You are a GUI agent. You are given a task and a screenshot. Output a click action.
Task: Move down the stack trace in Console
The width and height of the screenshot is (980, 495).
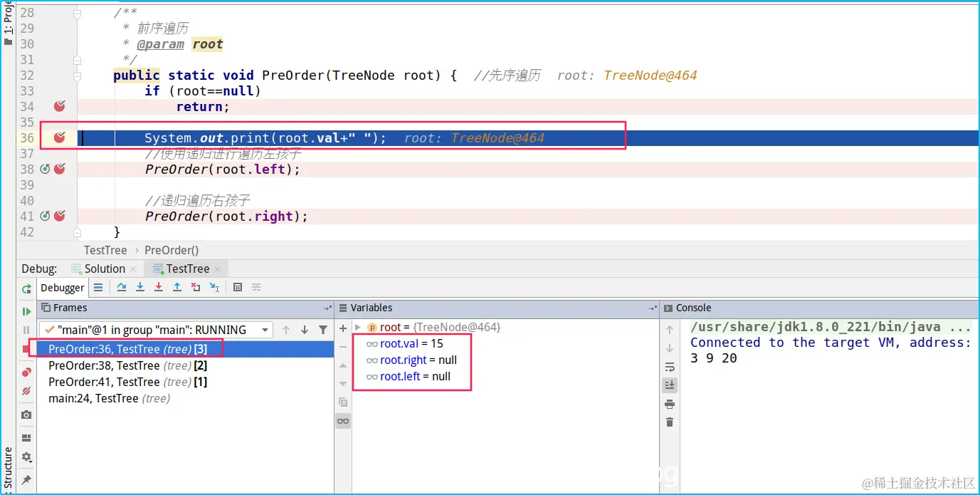[x=670, y=348]
